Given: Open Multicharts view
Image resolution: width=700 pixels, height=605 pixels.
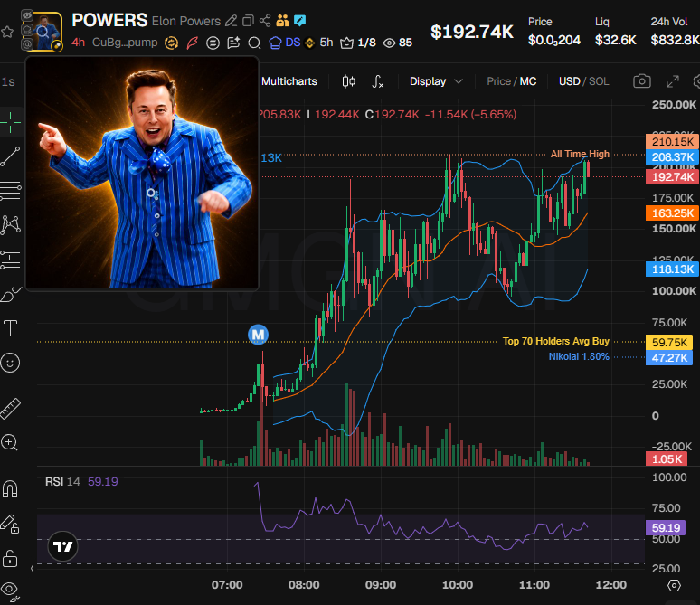Looking at the screenshot, I should pyautogui.click(x=289, y=81).
